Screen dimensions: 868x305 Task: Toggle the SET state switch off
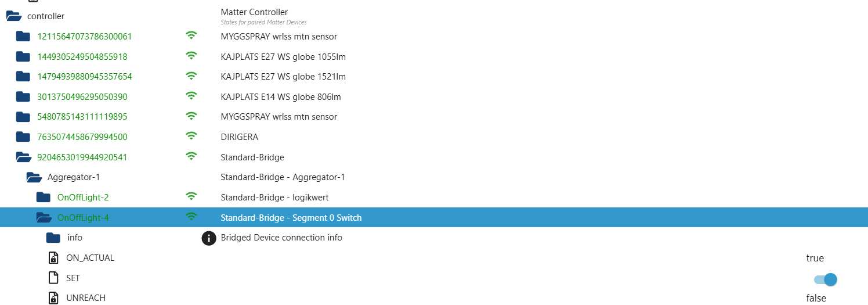click(x=826, y=279)
